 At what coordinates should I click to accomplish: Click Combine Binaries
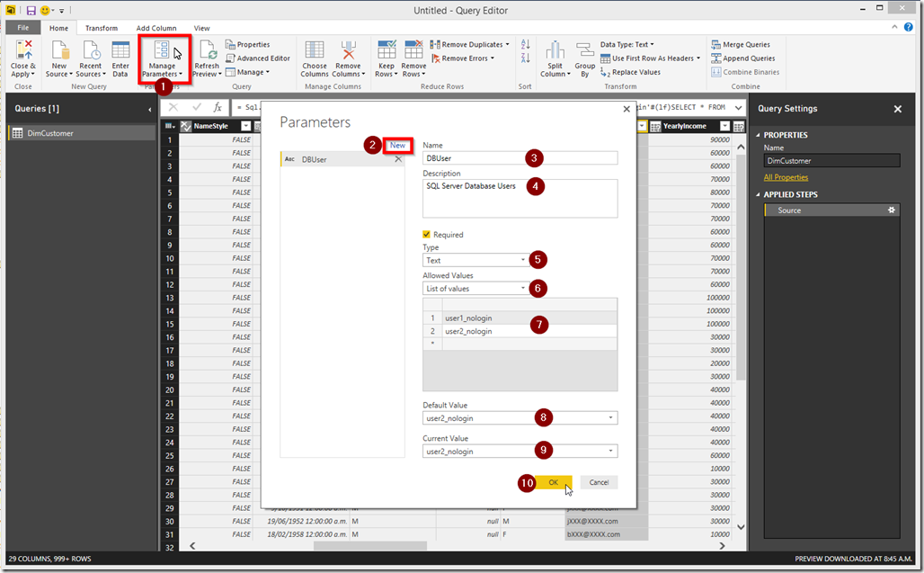745,72
